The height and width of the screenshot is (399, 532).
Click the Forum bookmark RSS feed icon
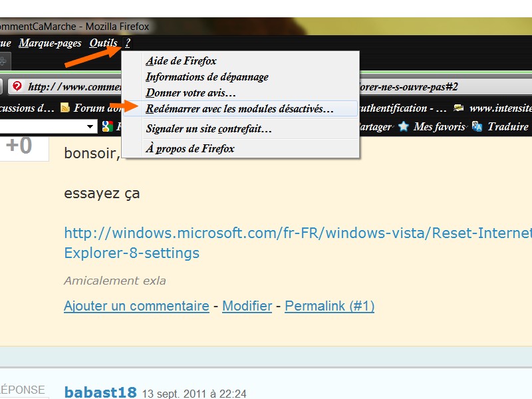tap(65, 108)
